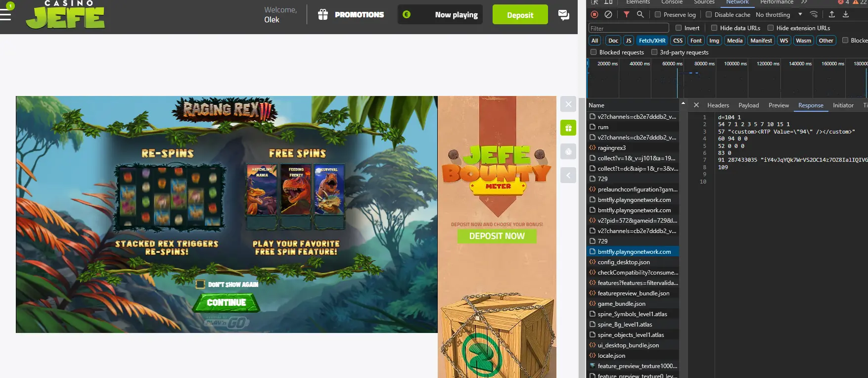Filter requests by All type
868x378 pixels.
(x=594, y=41)
